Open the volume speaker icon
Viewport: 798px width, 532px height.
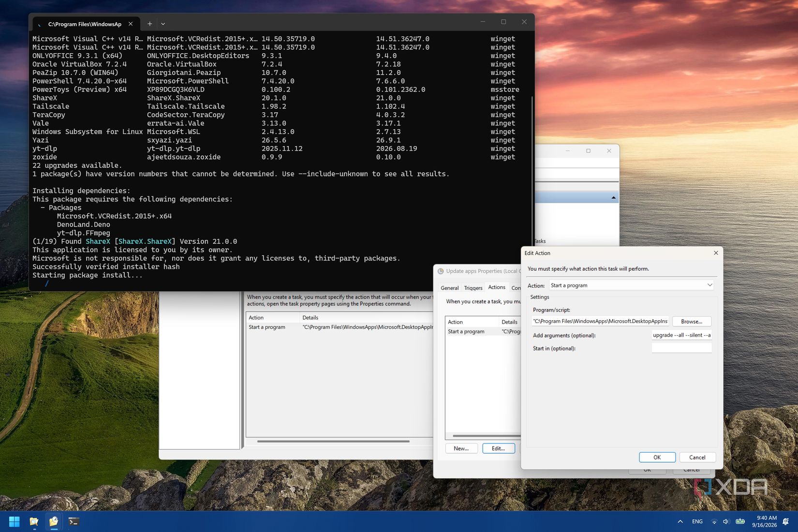point(726,521)
